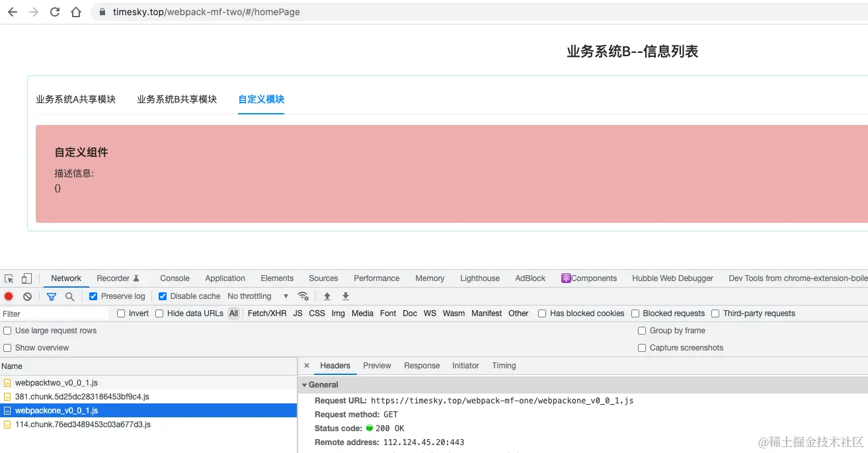Click the file icon beside webpacktwo_v0_0_1.js
The height and width of the screenshot is (453, 868).
7,383
